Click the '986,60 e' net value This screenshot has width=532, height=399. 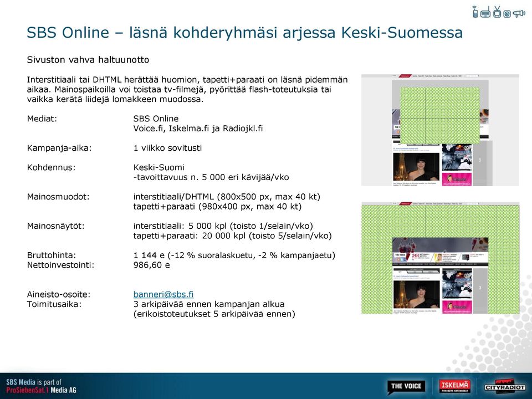[152, 265]
